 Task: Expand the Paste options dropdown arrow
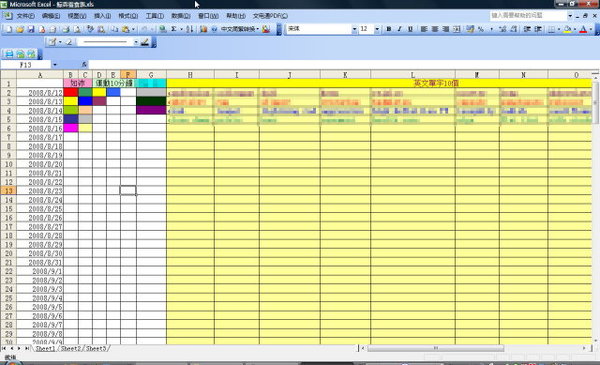133,29
